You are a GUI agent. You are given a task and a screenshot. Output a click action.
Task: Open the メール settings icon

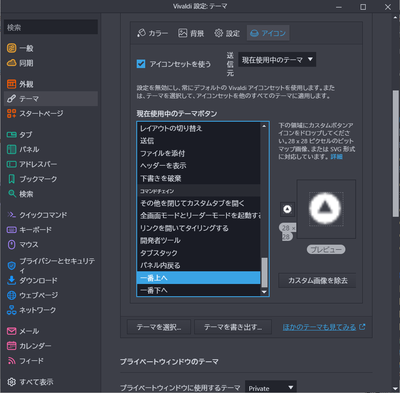[11, 331]
